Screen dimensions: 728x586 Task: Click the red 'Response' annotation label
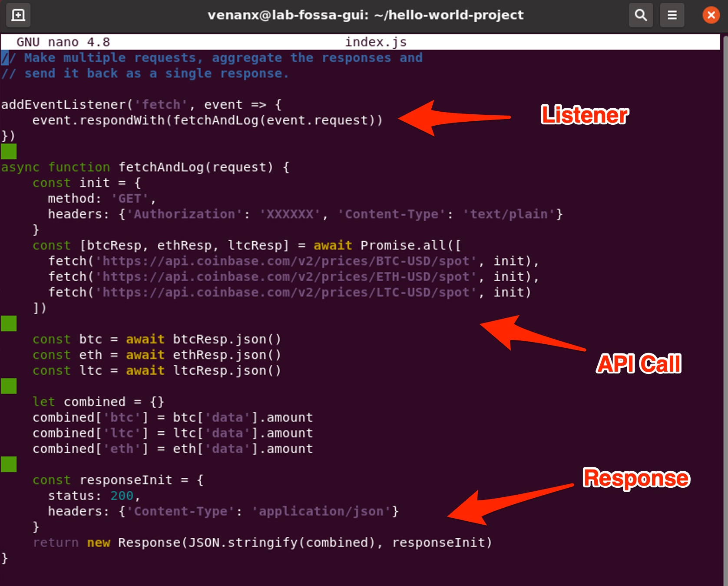pyautogui.click(x=636, y=478)
